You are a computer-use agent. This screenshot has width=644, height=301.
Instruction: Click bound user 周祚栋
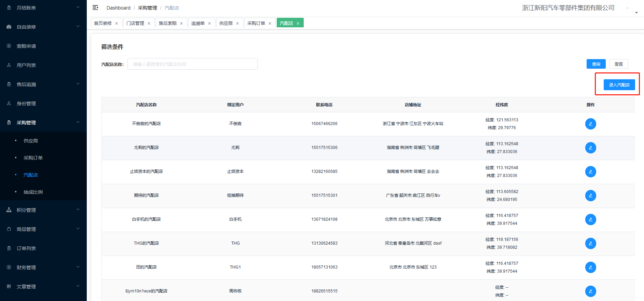235,291
